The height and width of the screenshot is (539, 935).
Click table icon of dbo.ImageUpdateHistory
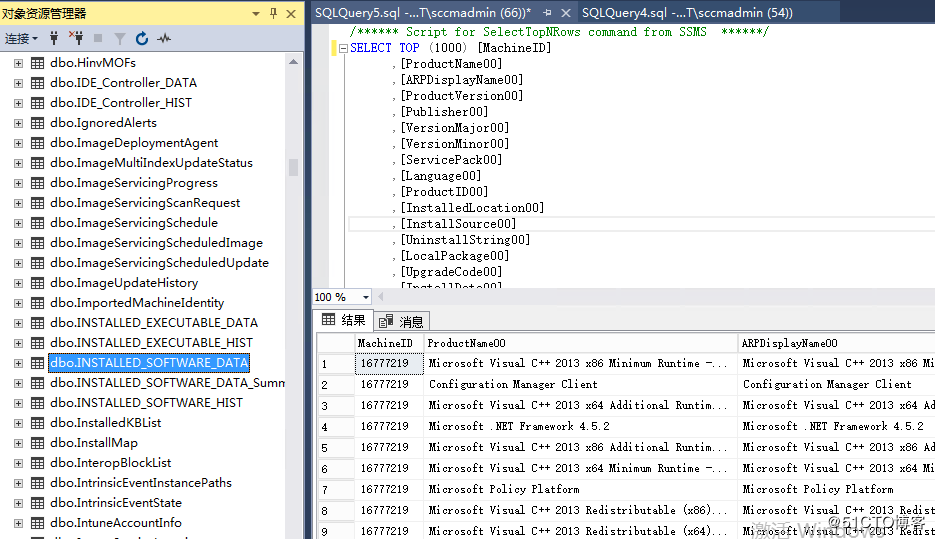point(38,283)
